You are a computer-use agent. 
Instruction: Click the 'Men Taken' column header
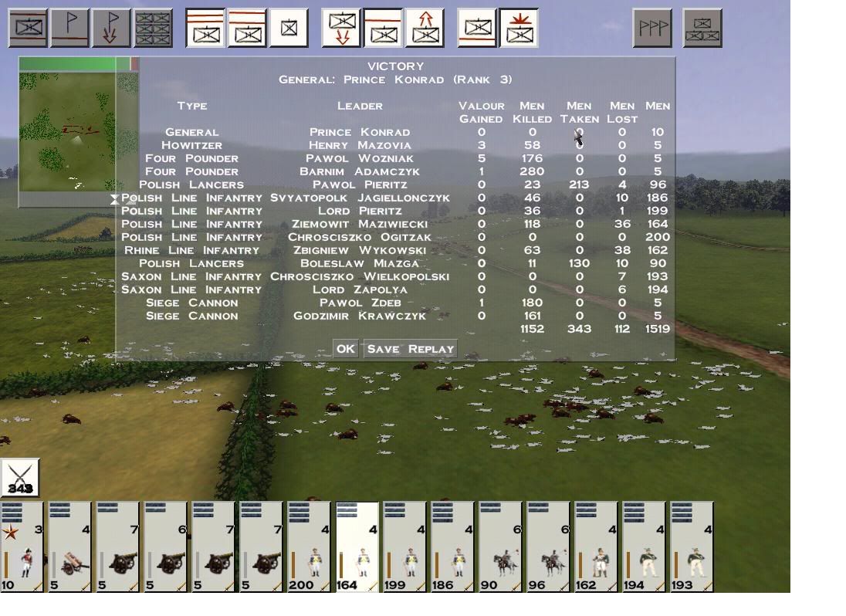tap(579, 112)
